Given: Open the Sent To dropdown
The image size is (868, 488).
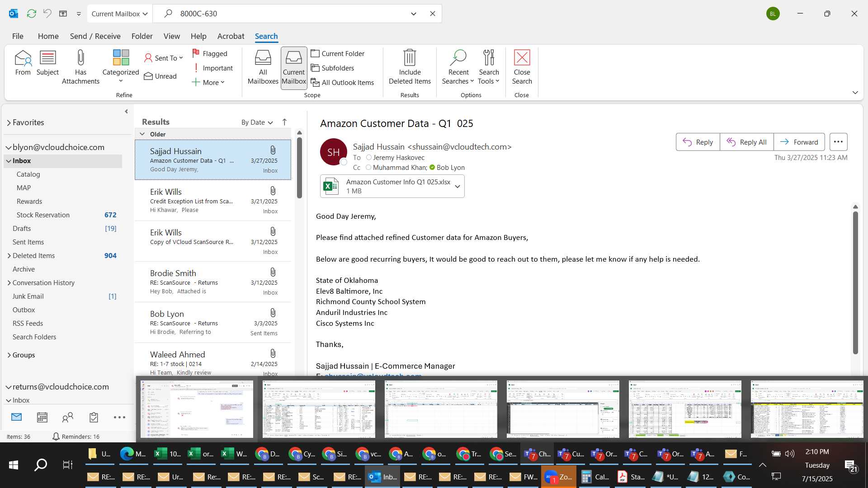Looking at the screenshot, I should pos(163,58).
